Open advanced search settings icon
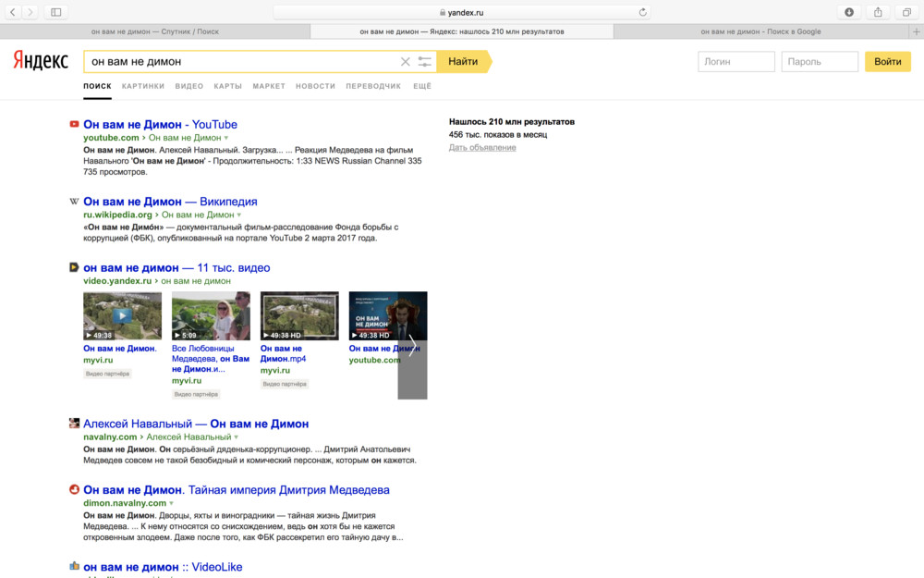This screenshot has height=578, width=924. pyautogui.click(x=424, y=61)
